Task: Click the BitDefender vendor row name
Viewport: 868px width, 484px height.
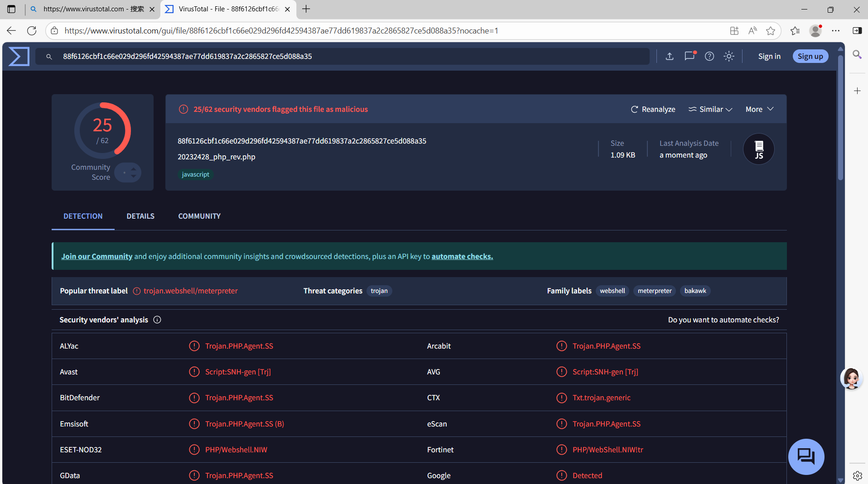Action: coord(80,398)
